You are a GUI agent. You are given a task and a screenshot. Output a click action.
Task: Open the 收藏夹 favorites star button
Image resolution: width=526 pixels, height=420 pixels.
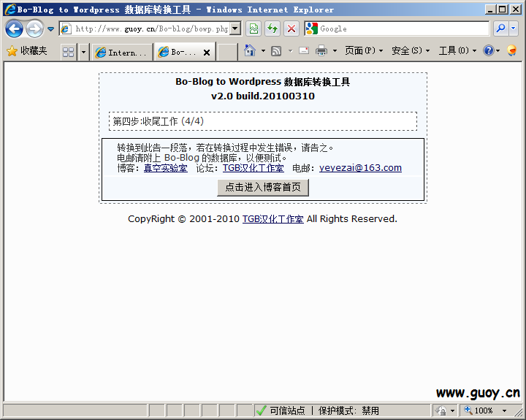coord(27,51)
